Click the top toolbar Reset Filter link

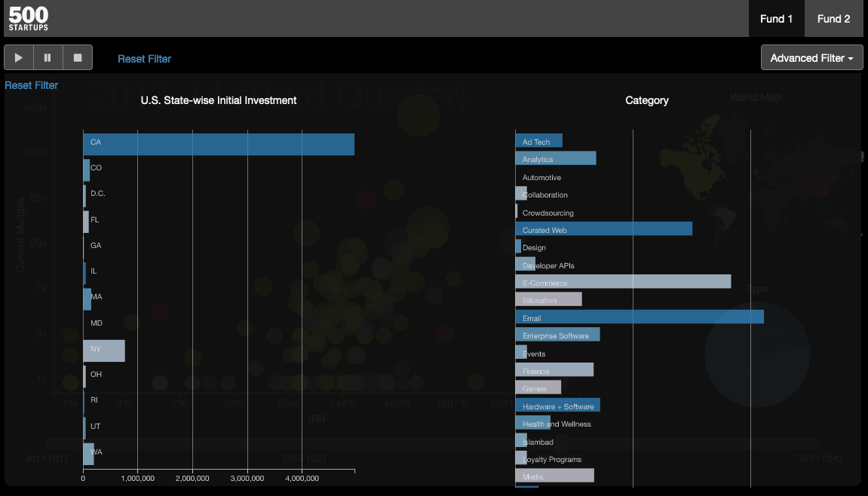(144, 59)
